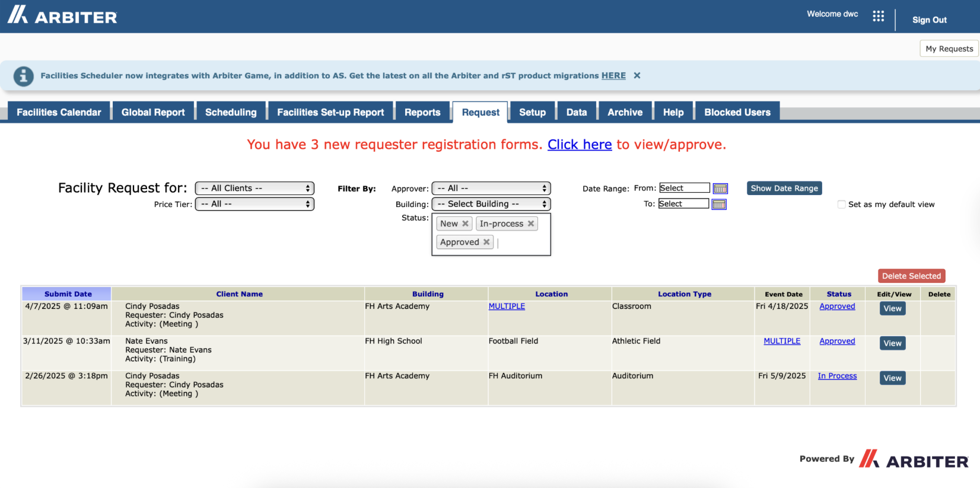
Task: Switch to Facilities Calendar tab
Action: (x=59, y=112)
